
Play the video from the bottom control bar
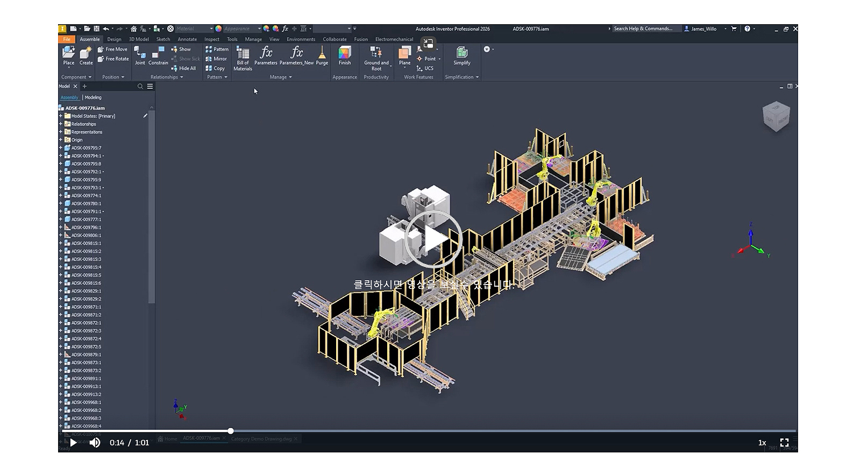73,443
